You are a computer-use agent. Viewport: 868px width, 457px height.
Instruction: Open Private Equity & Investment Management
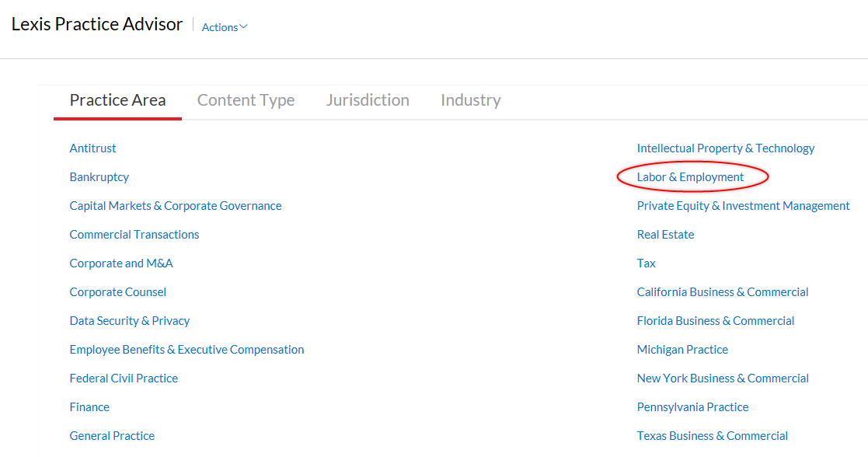click(x=743, y=206)
